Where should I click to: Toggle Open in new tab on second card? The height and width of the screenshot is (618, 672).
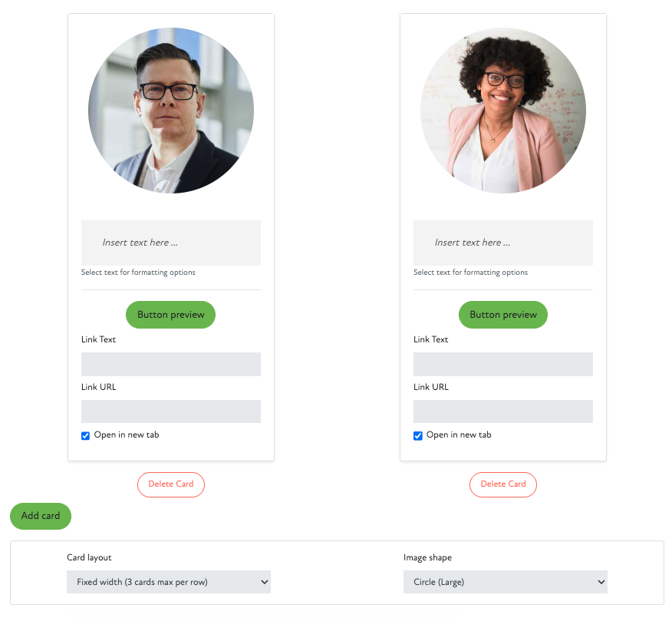coord(418,436)
